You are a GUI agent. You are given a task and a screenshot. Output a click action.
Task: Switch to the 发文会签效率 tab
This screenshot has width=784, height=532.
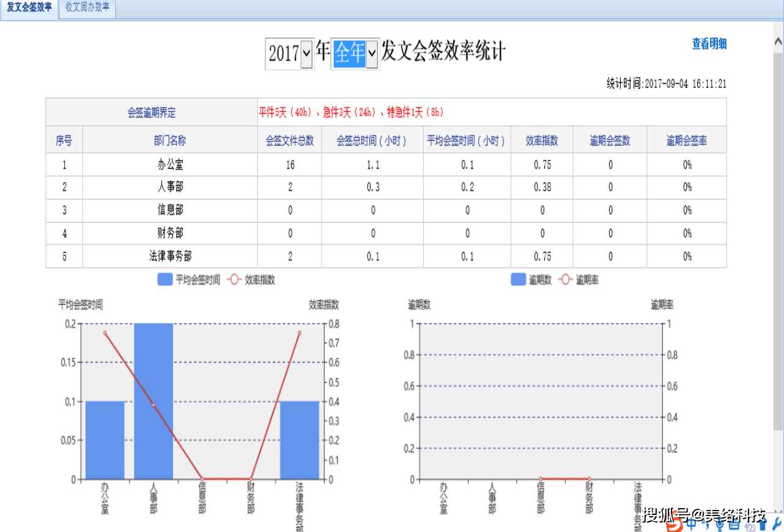pyautogui.click(x=29, y=9)
